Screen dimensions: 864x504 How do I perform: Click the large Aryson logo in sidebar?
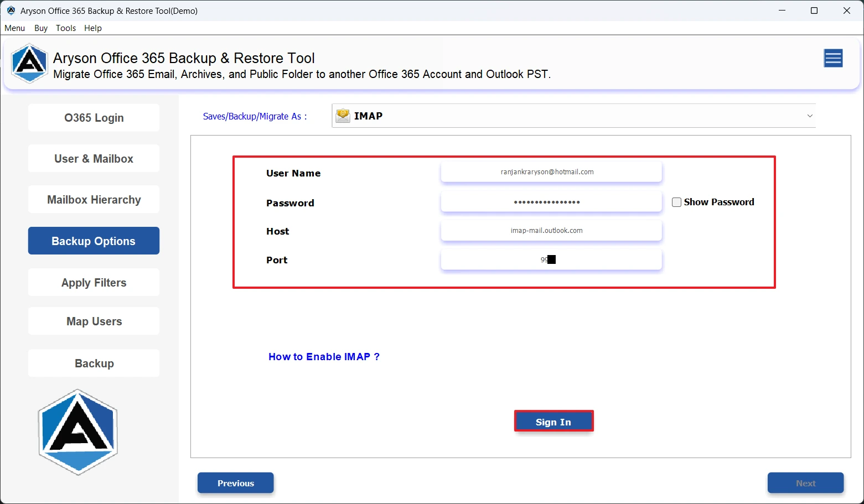(x=78, y=432)
